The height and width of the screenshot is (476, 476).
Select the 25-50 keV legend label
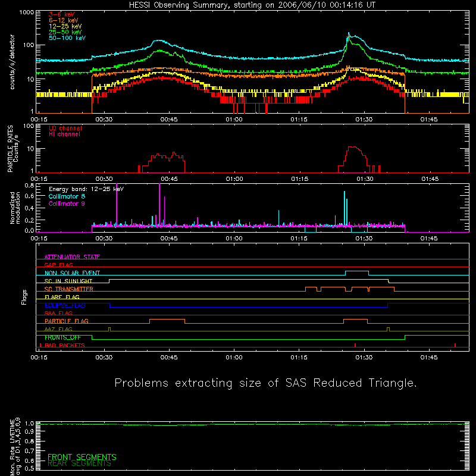65,32
